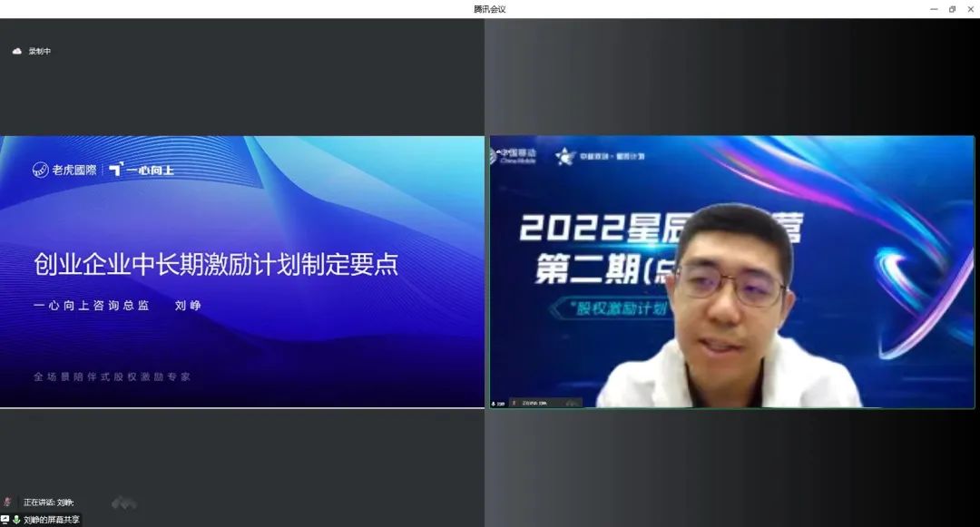Close the 腾讯会议 meeting window
This screenshot has width=980, height=527.
970,9
